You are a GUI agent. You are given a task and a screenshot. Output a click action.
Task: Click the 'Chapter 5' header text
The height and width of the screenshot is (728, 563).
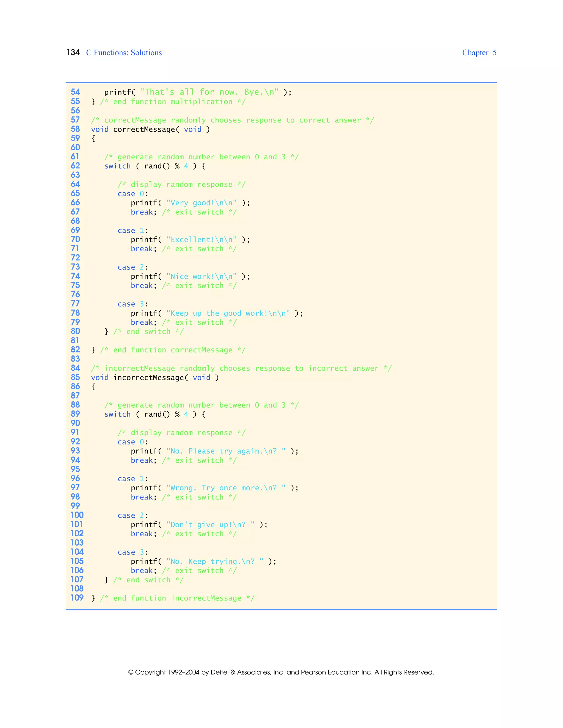point(479,53)
